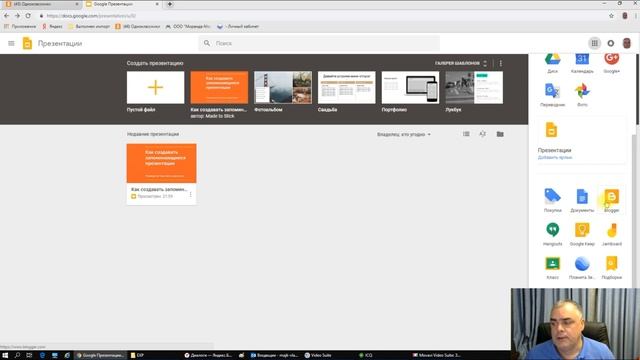Open Google Docs (Документы) in apps panel
Viewport: 640px width, 360px height.
tap(582, 200)
